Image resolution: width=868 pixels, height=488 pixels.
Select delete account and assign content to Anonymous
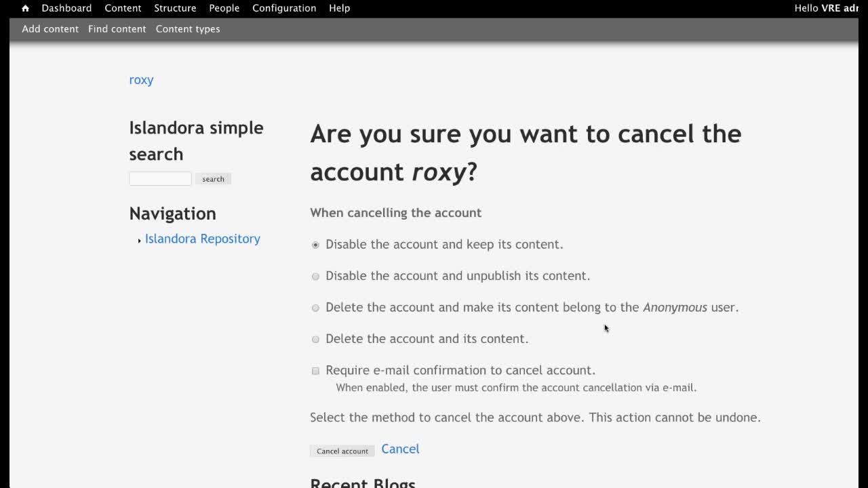click(x=315, y=308)
